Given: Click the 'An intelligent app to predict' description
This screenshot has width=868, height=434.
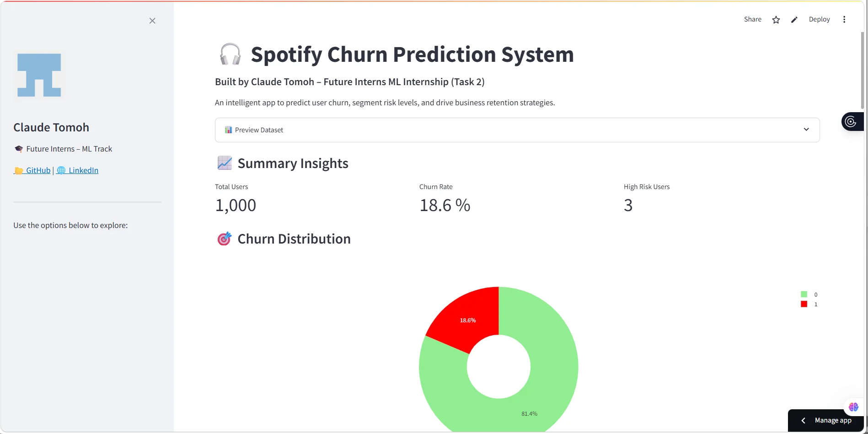Looking at the screenshot, I should (385, 103).
